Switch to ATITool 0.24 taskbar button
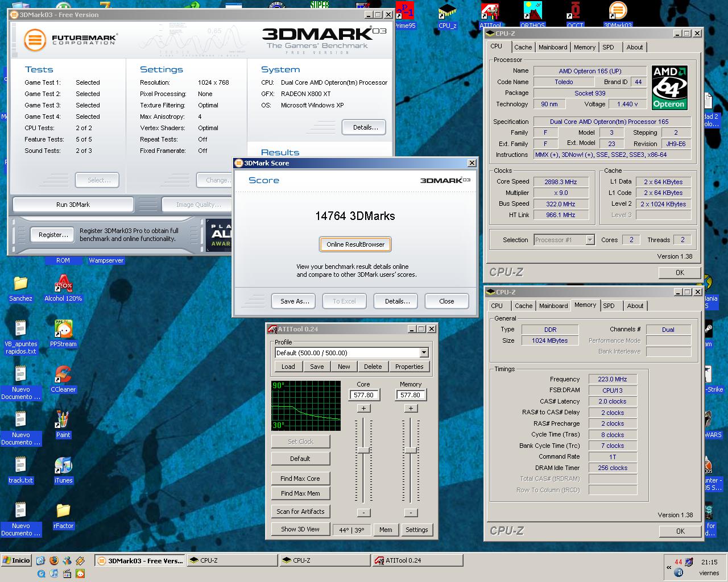 [417, 560]
